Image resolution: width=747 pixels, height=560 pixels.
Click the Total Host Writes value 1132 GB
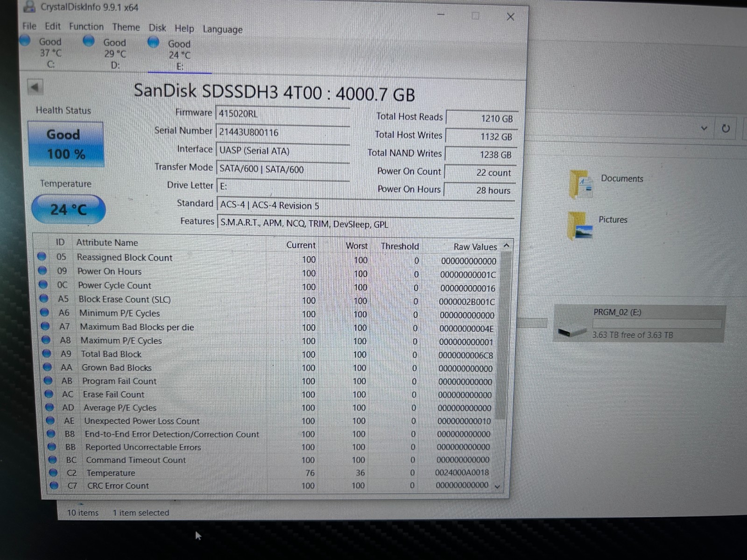tap(481, 137)
